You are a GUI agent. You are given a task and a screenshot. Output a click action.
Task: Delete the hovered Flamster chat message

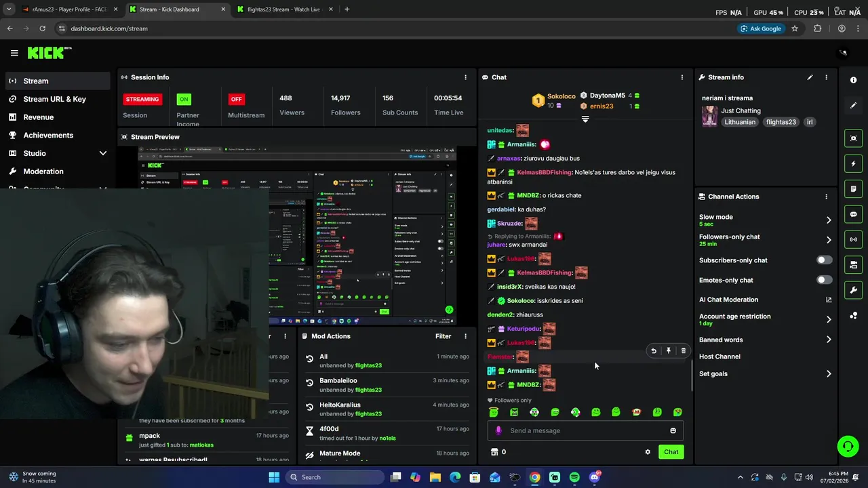[x=683, y=351]
